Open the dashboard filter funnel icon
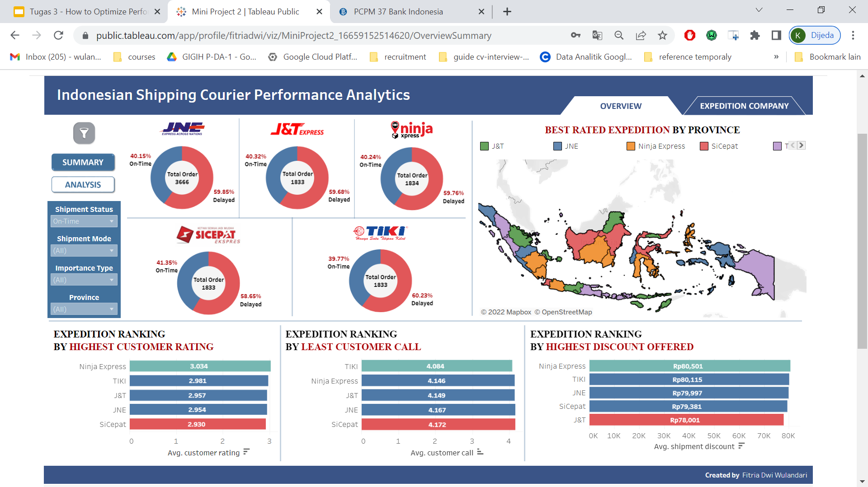 (x=83, y=133)
